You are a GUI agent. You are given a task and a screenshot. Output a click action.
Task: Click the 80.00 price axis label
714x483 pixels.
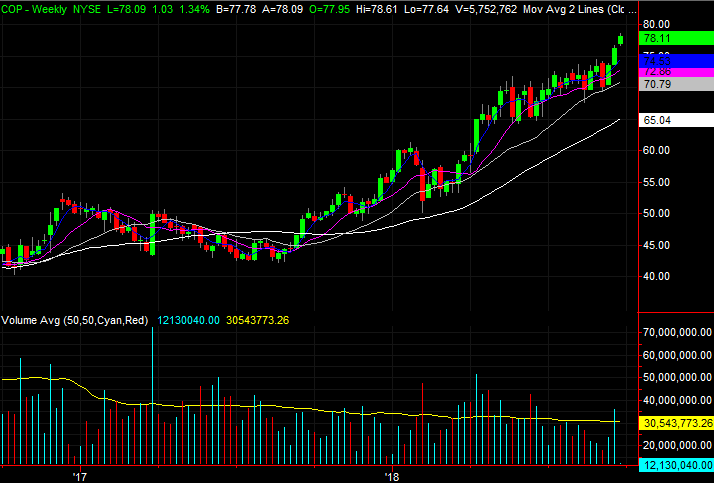(x=657, y=24)
